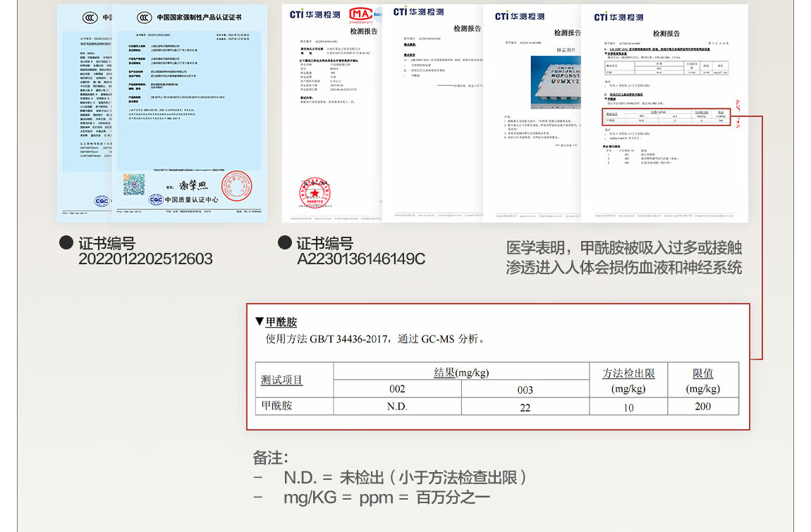Click the left 证书编号 label with bullet

tap(98, 243)
